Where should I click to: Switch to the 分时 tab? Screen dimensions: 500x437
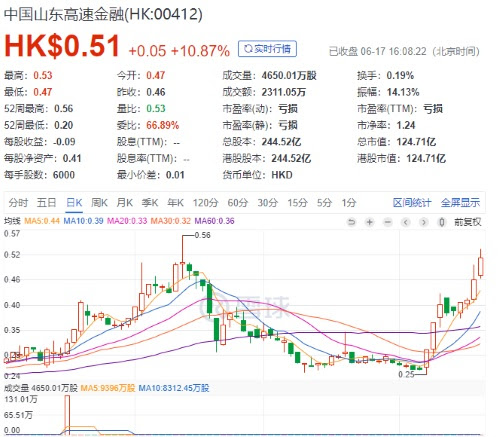[x=18, y=202]
